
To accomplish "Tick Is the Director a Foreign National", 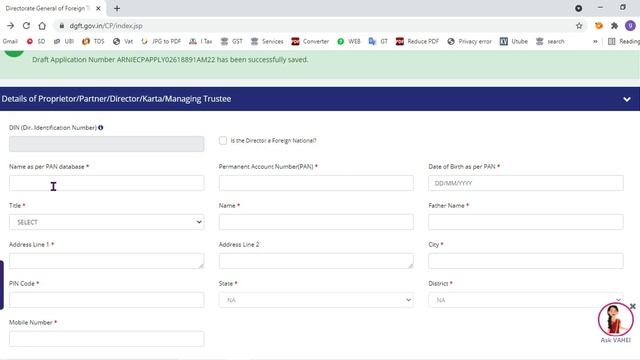I will pos(223,140).
